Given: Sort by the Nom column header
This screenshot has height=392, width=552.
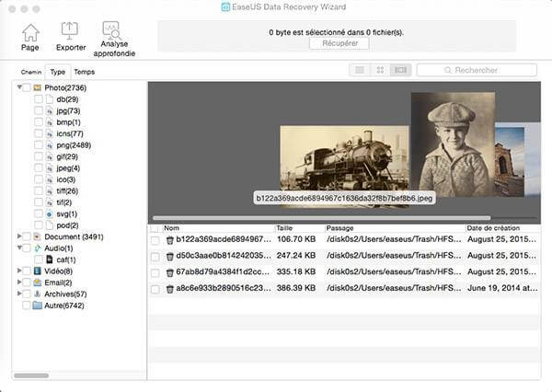Looking at the screenshot, I should pyautogui.click(x=218, y=228).
